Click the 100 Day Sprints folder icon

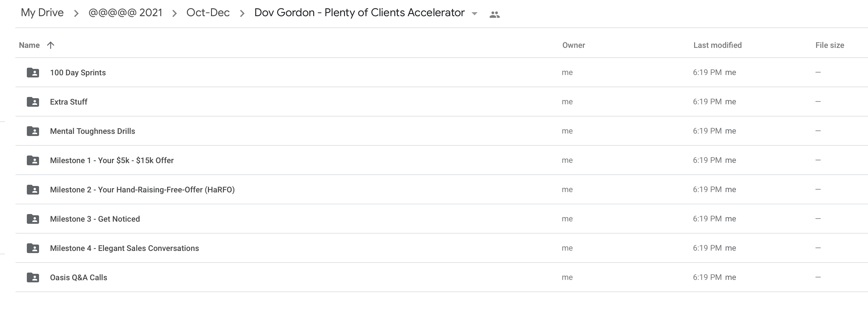coord(33,73)
